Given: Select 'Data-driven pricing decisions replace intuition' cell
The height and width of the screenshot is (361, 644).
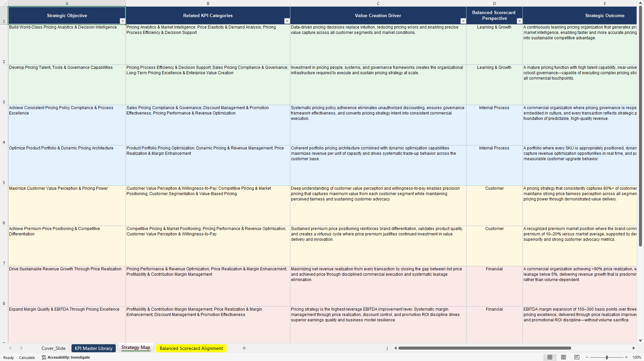Looking at the screenshot, I should (x=378, y=44).
